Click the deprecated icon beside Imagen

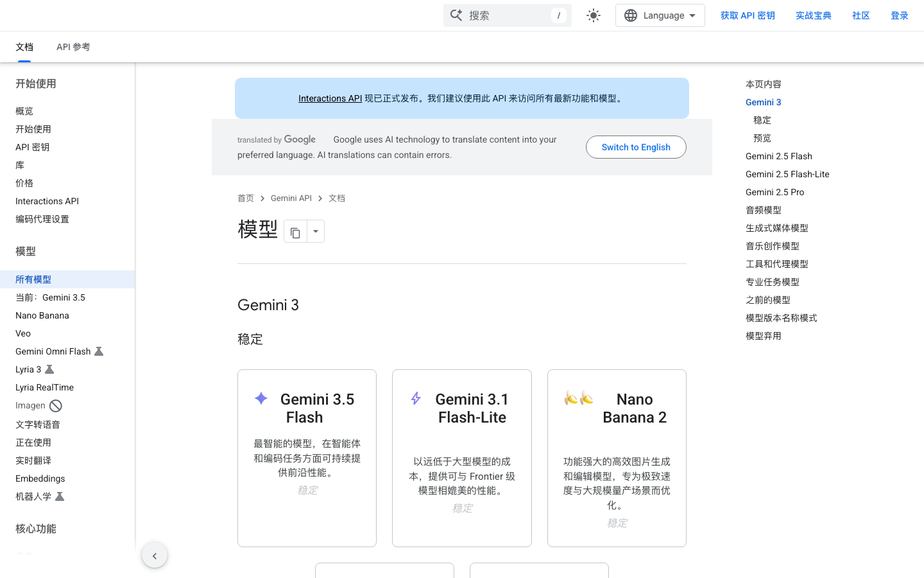pyautogui.click(x=56, y=406)
